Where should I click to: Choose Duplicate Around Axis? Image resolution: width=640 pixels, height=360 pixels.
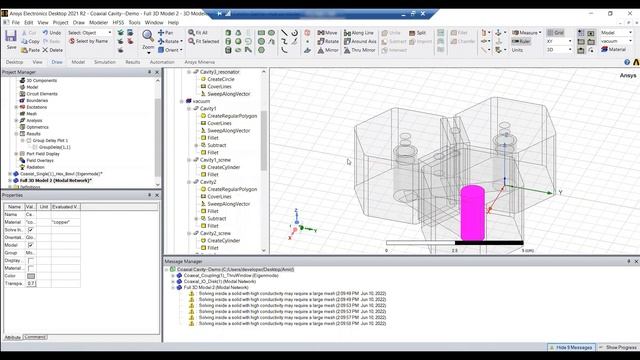[360, 41]
